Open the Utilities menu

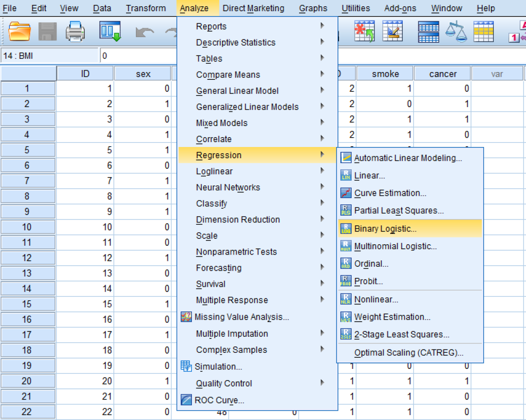pyautogui.click(x=356, y=8)
